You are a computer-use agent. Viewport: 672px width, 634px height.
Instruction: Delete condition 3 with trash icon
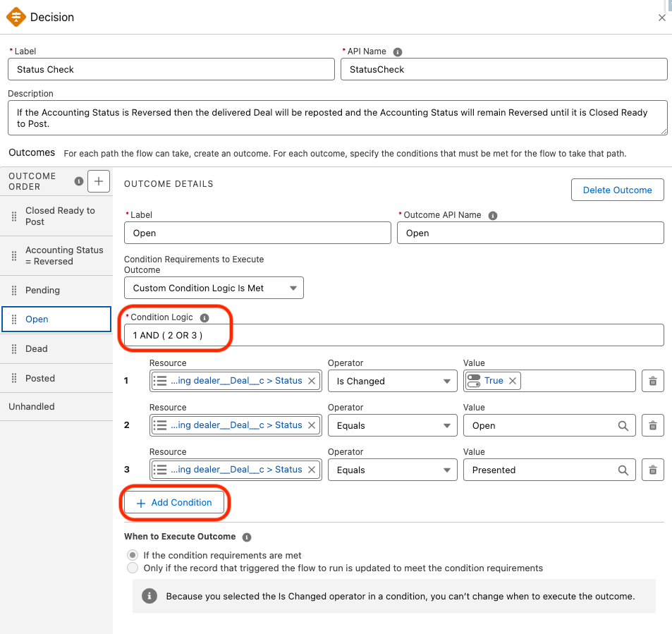click(653, 470)
